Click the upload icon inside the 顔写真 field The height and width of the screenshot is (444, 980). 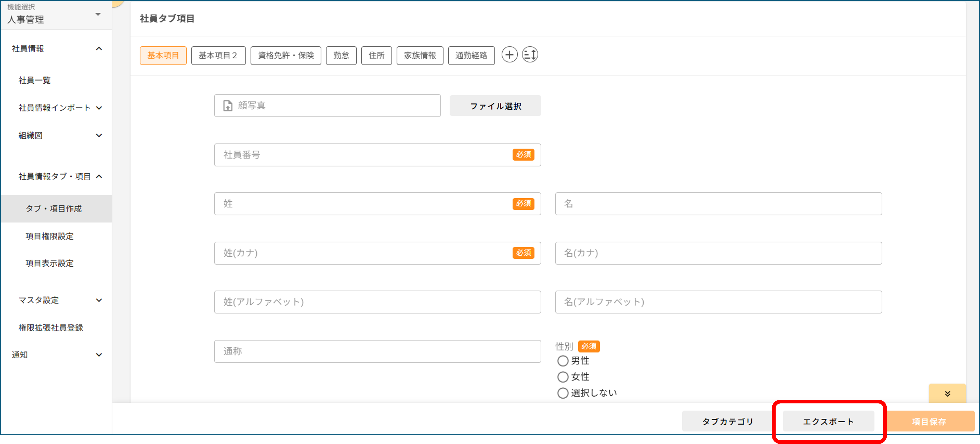tap(227, 106)
